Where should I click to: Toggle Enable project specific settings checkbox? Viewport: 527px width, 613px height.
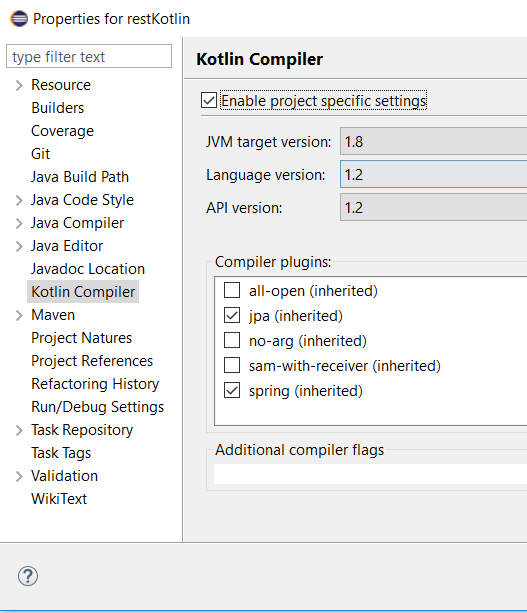coord(209,100)
